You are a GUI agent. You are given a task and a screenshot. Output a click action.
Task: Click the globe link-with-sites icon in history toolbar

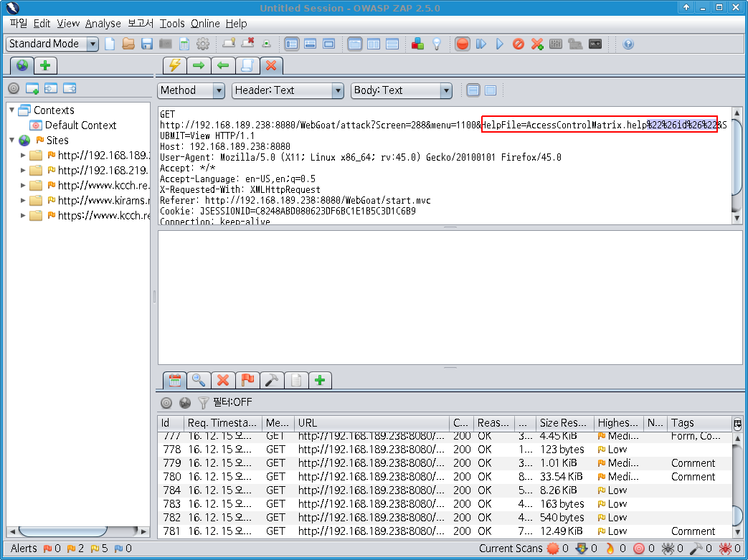tap(184, 402)
